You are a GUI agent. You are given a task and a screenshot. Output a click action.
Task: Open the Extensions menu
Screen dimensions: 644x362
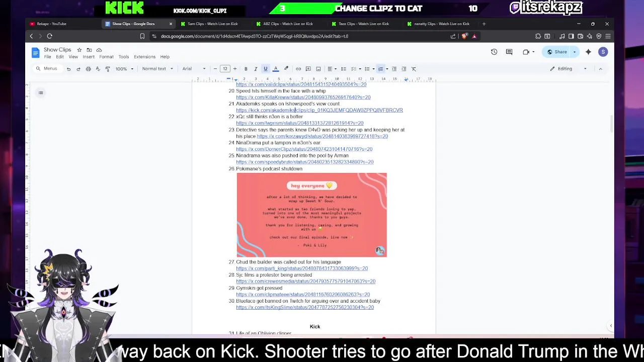click(144, 57)
